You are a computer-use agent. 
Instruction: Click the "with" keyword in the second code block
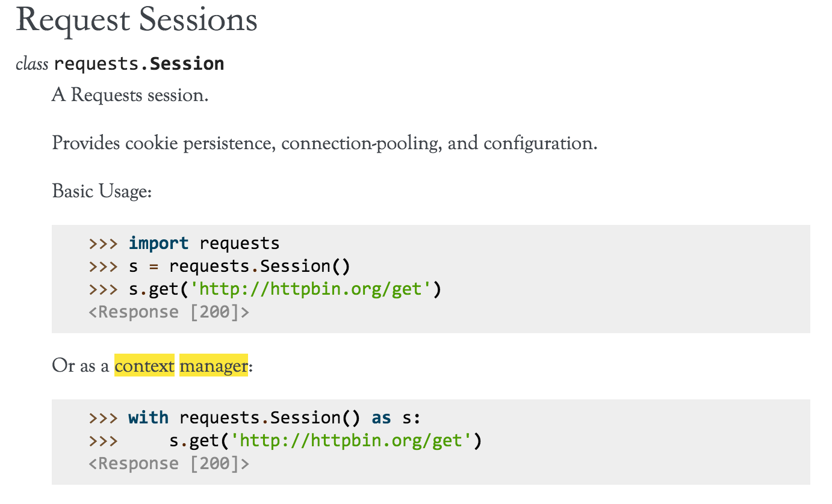coord(148,417)
